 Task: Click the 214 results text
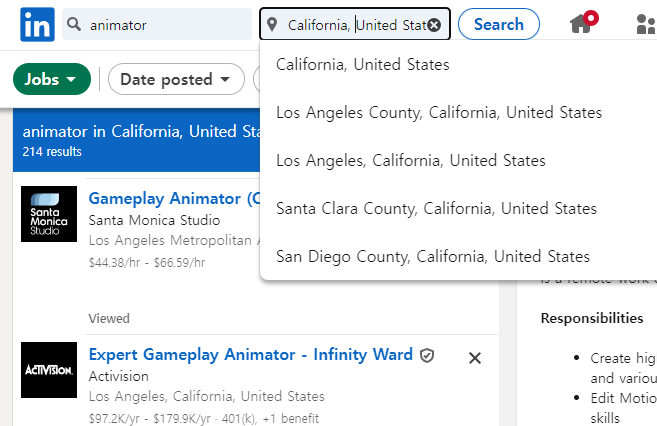pos(52,152)
